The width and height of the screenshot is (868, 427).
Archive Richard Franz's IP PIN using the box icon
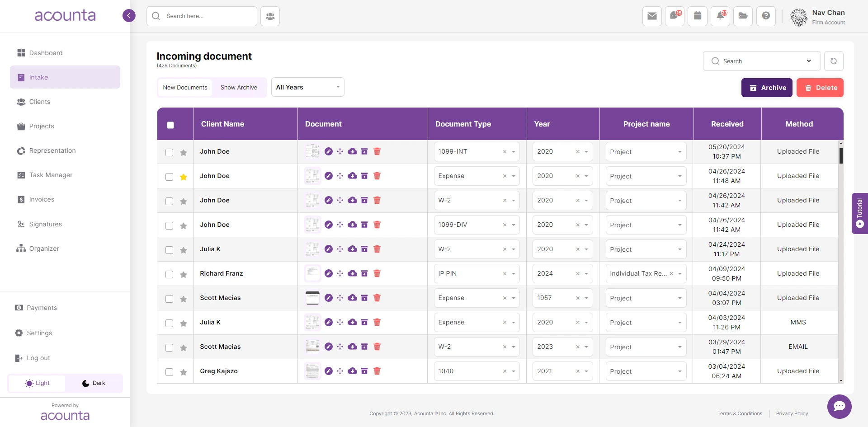coord(364,273)
